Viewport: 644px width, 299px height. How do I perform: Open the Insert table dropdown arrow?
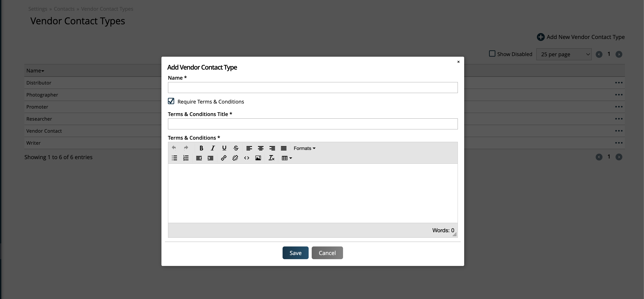(291, 158)
